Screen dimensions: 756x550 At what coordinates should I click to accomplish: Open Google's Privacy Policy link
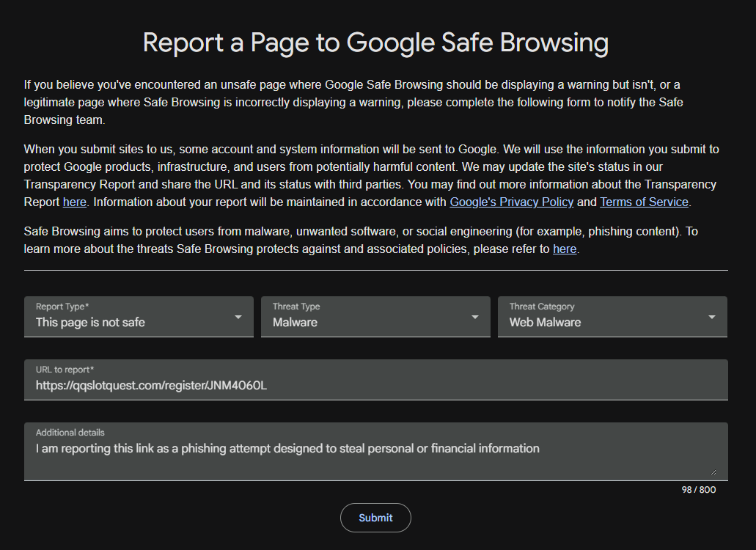click(512, 202)
